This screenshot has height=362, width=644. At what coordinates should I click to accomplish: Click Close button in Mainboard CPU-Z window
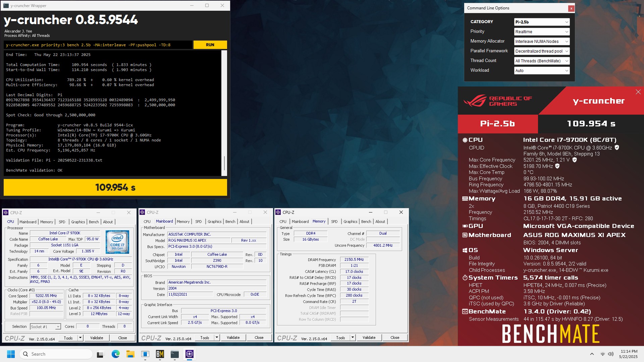pos(259,338)
